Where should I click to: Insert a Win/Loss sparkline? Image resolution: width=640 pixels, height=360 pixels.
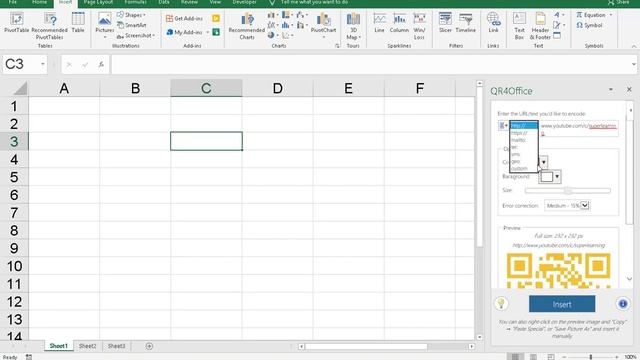[419, 26]
